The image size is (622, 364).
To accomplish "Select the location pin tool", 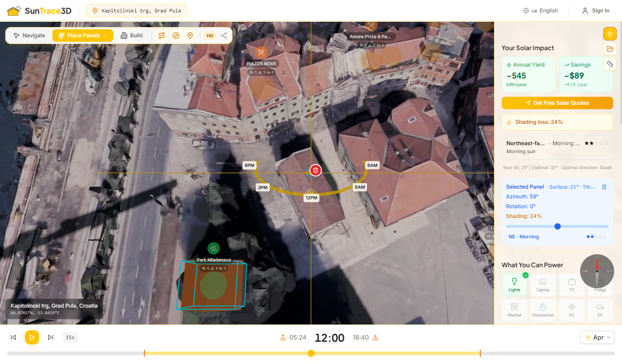I will tap(190, 36).
